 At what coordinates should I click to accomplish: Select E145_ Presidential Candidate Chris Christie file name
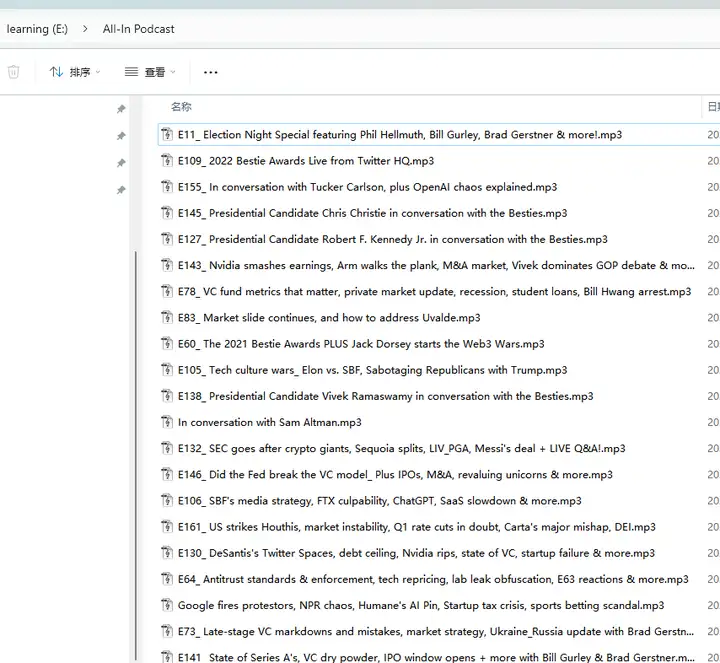372,213
